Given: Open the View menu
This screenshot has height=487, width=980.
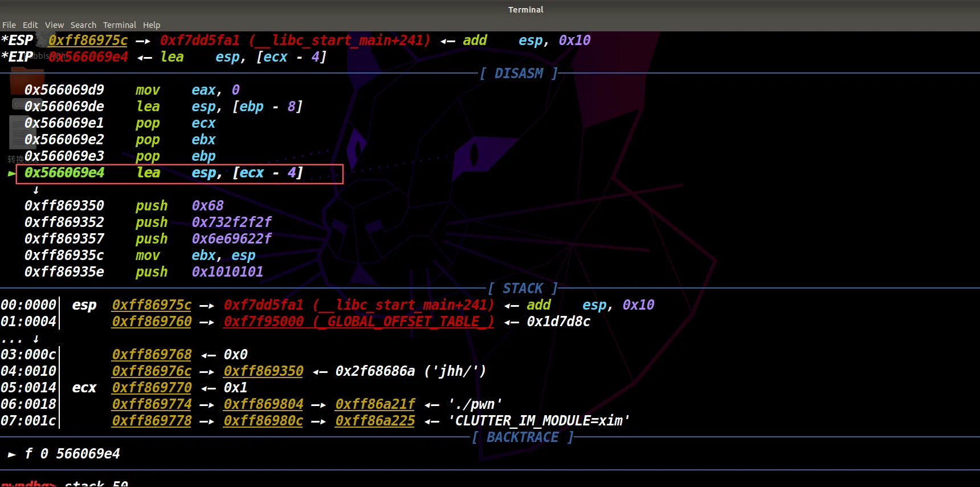Looking at the screenshot, I should (x=55, y=25).
